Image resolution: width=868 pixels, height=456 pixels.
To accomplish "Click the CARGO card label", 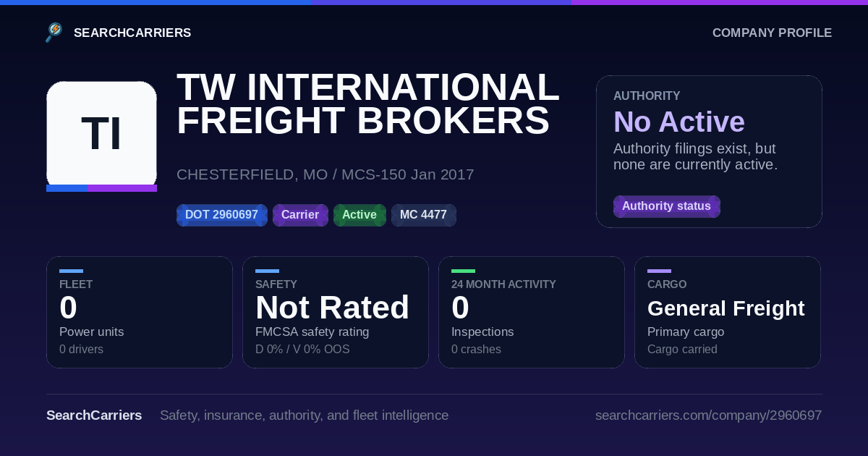I will tap(667, 284).
